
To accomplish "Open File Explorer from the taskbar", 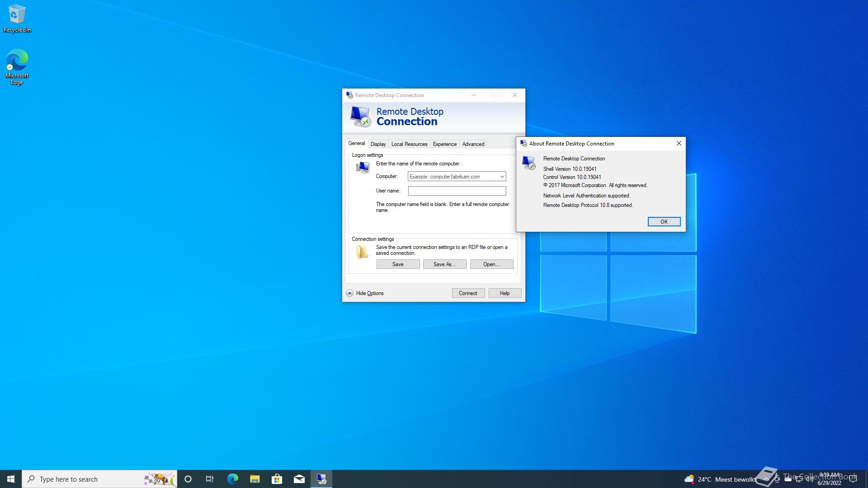I will (x=255, y=479).
